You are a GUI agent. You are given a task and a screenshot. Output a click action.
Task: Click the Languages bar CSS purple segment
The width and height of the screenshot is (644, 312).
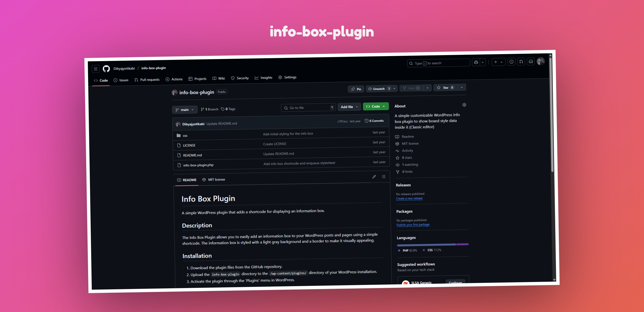[463, 244]
